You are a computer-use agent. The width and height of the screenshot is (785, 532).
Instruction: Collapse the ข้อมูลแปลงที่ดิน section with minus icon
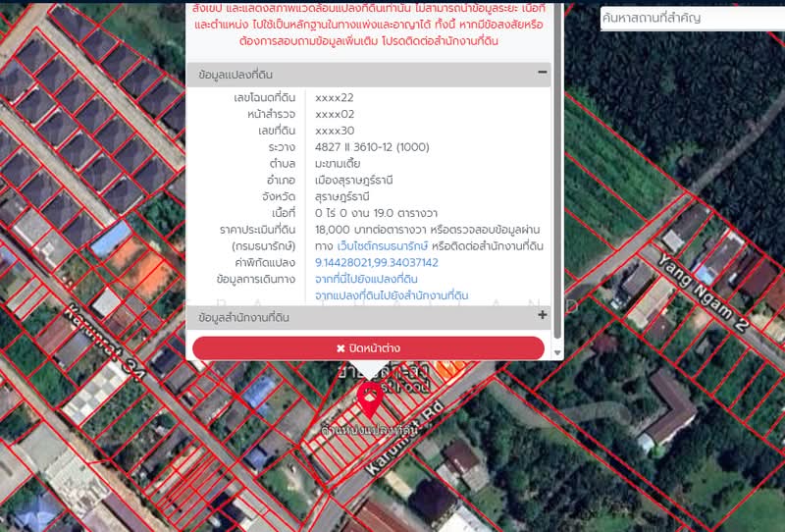pos(543,73)
